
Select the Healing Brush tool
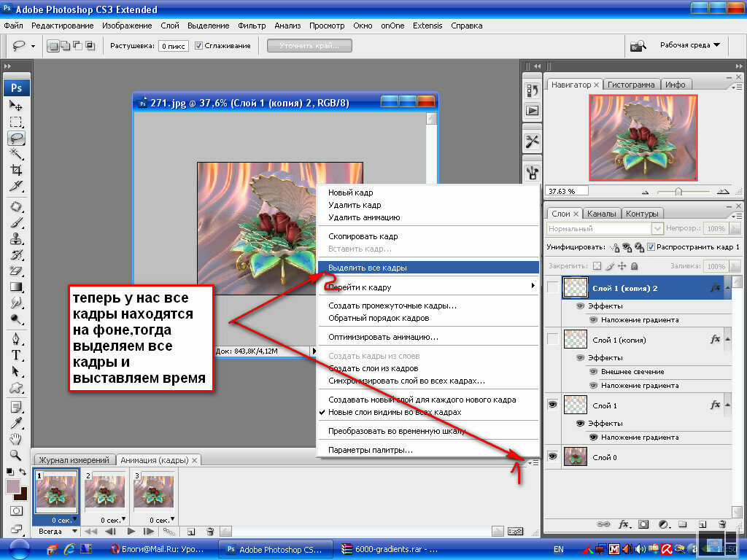[16, 206]
